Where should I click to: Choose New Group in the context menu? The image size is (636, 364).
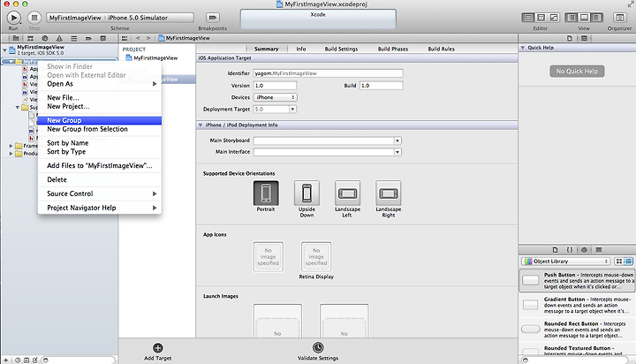click(100, 120)
